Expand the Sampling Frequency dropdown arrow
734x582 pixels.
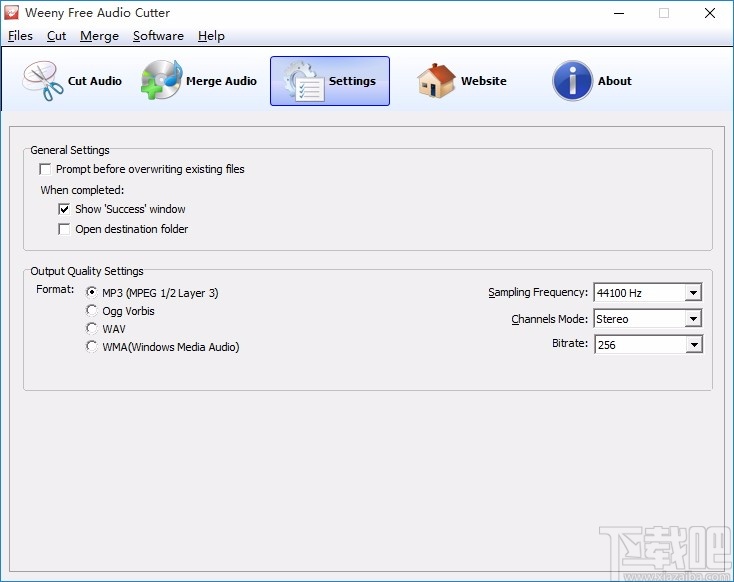pos(693,293)
